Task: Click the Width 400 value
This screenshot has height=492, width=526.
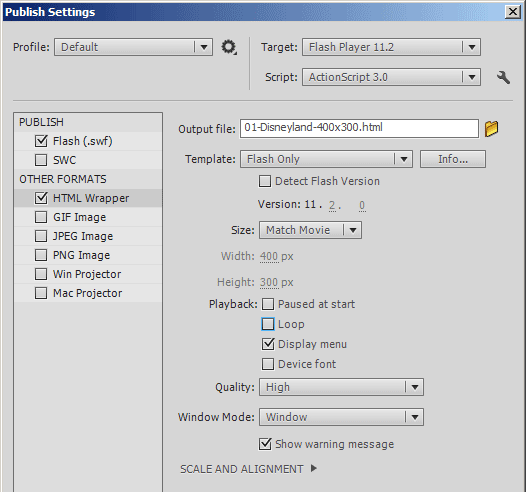Action: point(269,257)
